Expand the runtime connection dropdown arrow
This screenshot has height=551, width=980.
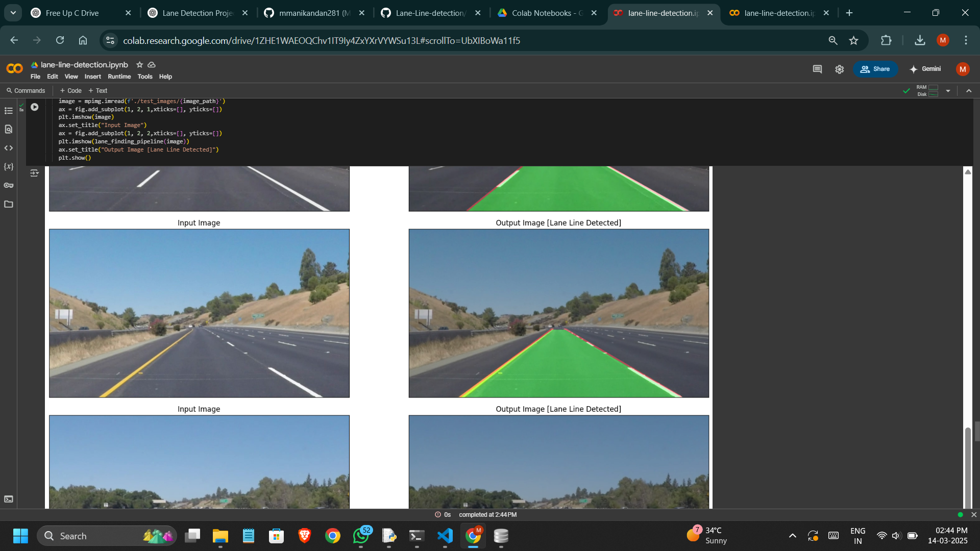948,91
